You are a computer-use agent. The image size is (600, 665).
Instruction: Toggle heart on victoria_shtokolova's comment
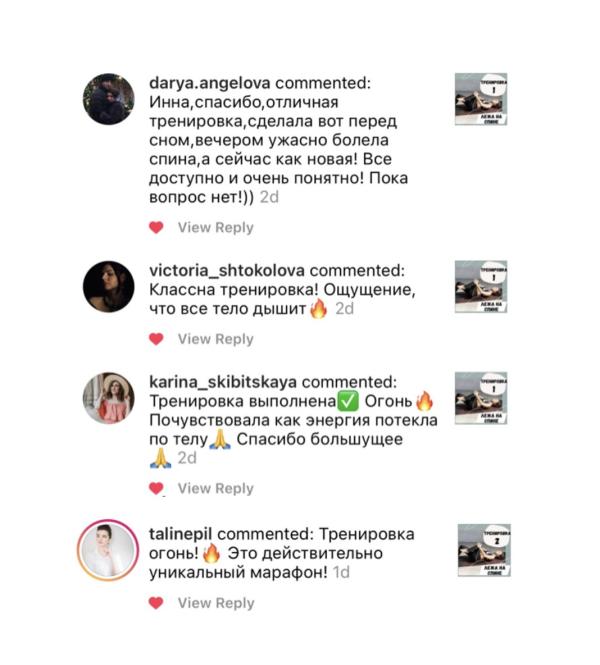[156, 339]
